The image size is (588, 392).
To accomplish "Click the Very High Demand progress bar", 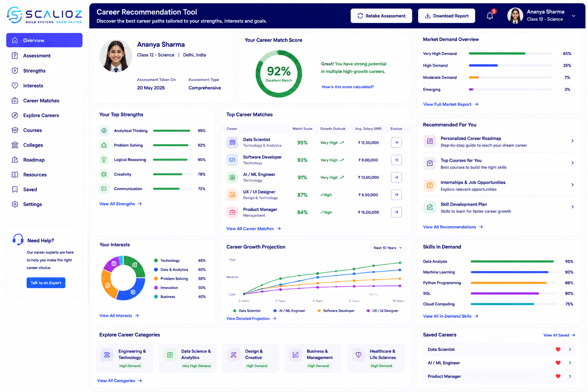I will [x=510, y=54].
